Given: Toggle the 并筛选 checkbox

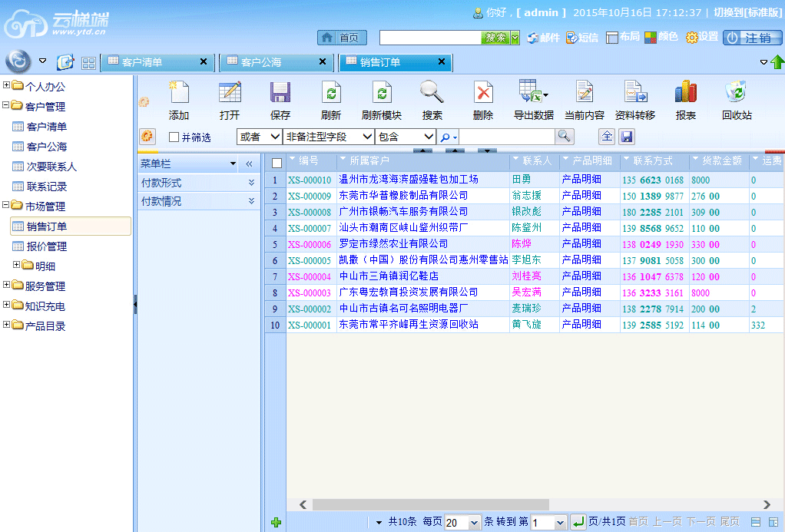Looking at the screenshot, I should coord(174,137).
